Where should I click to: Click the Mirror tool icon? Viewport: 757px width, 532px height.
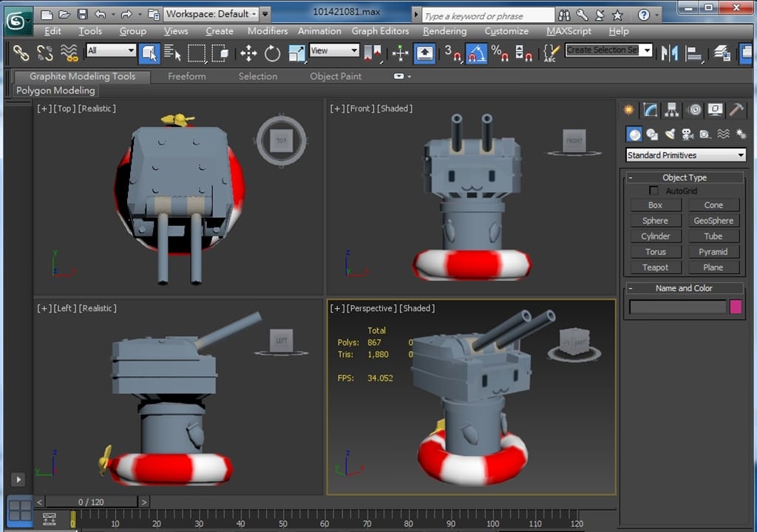669,52
